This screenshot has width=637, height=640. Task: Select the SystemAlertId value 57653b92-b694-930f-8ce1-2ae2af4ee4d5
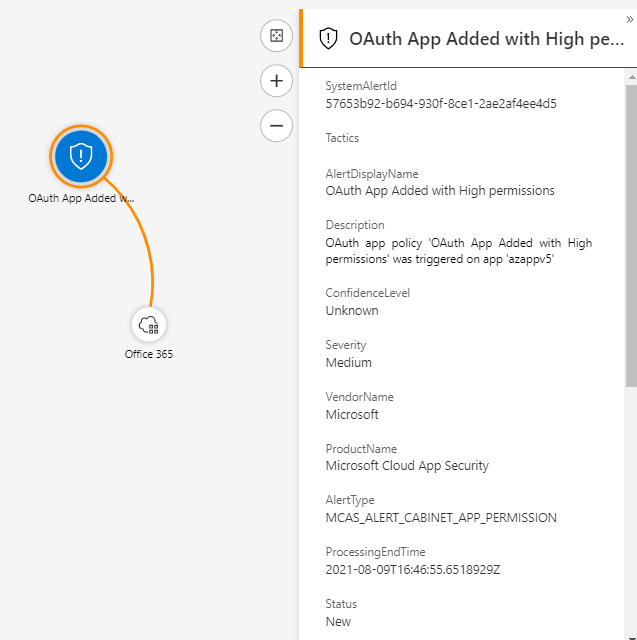441,104
